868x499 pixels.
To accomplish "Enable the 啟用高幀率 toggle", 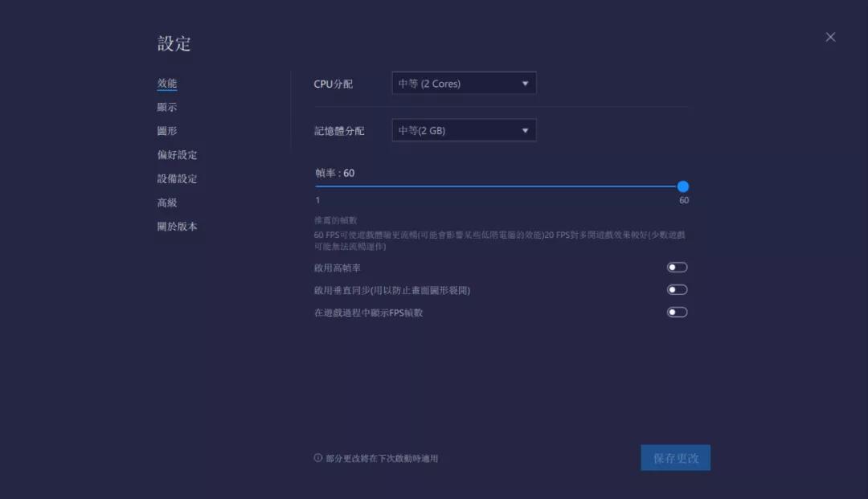I will tap(676, 266).
